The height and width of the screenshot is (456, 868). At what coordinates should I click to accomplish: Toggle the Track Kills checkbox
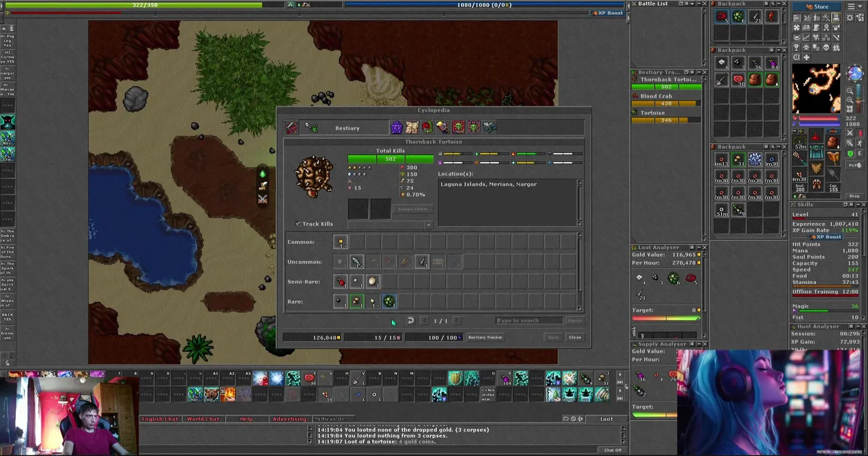(298, 224)
